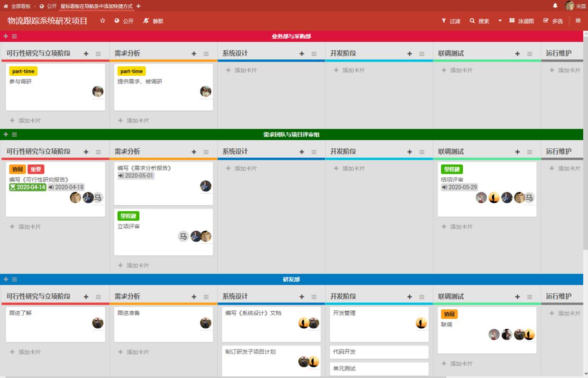The width and height of the screenshot is (588, 378).
Task: Click the 里程碑 label on 立项评审 card
Action: pyautogui.click(x=129, y=216)
